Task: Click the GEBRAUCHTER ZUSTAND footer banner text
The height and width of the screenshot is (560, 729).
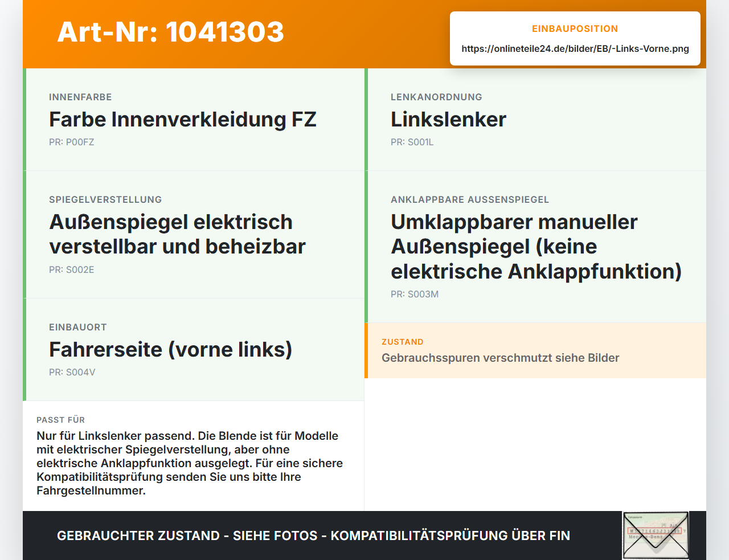Action: pos(313,536)
